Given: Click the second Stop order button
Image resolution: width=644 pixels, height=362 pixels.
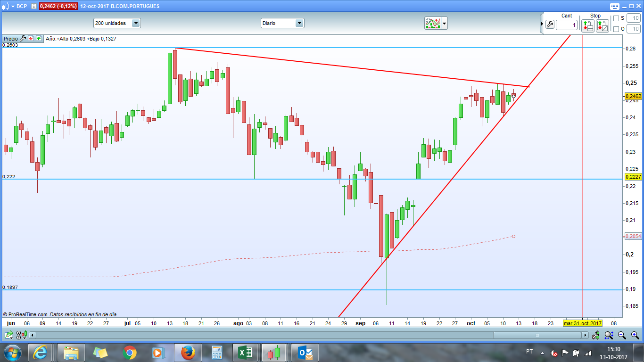Looking at the screenshot, I should [603, 26].
